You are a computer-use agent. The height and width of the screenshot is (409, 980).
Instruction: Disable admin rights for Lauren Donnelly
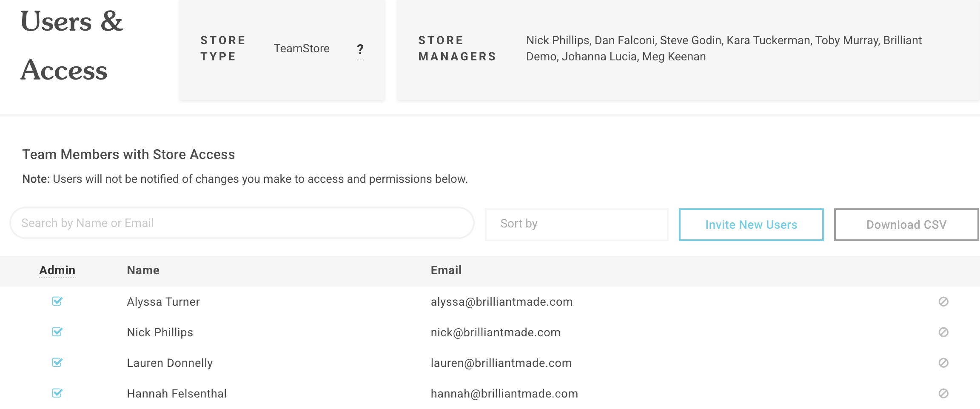pos(57,363)
